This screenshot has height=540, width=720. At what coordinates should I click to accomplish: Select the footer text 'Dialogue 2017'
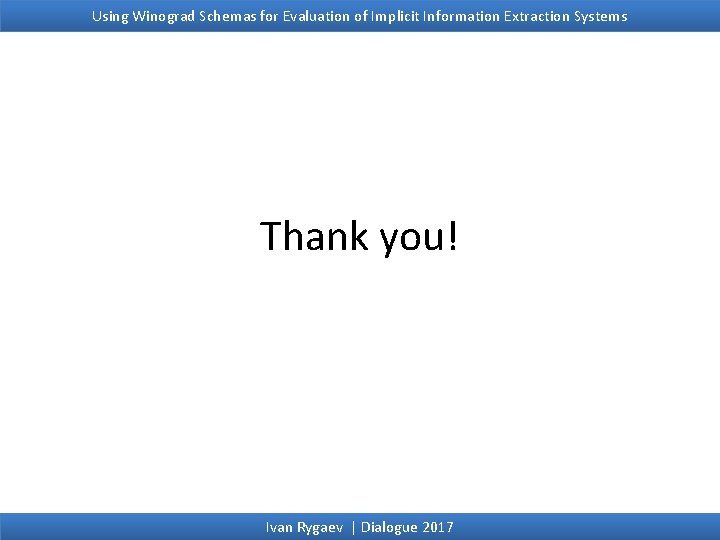[x=407, y=527]
